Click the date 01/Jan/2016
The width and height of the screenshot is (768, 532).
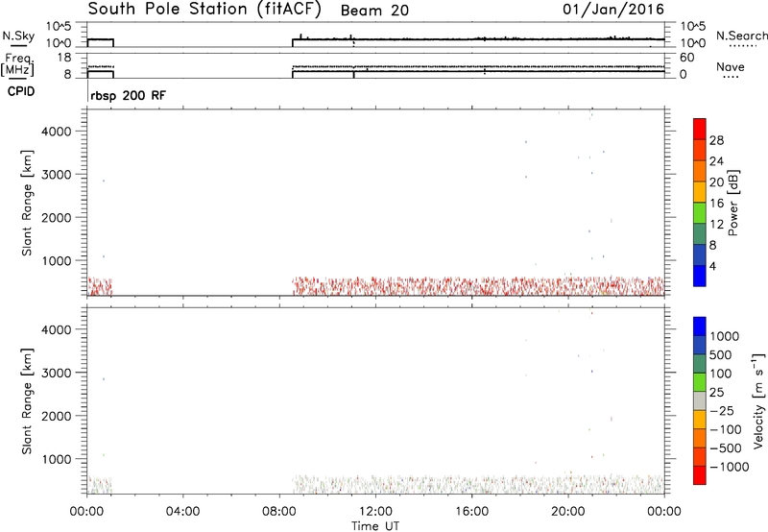point(613,9)
